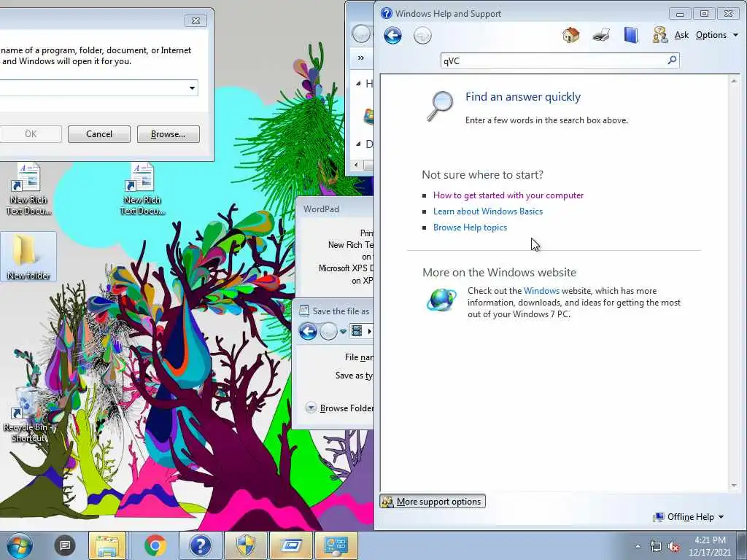Click the globe icon under Windows website
The height and width of the screenshot is (560, 747).
tap(441, 300)
